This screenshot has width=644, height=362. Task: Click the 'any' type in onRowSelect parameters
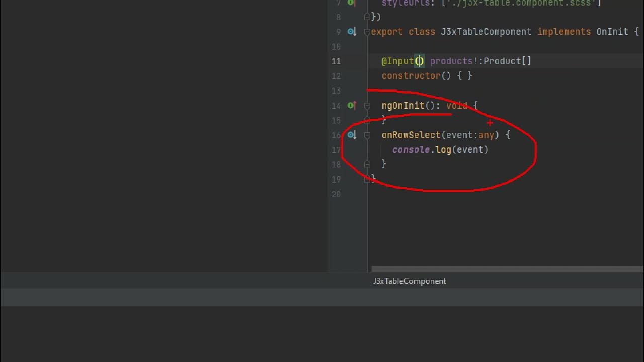(x=486, y=135)
